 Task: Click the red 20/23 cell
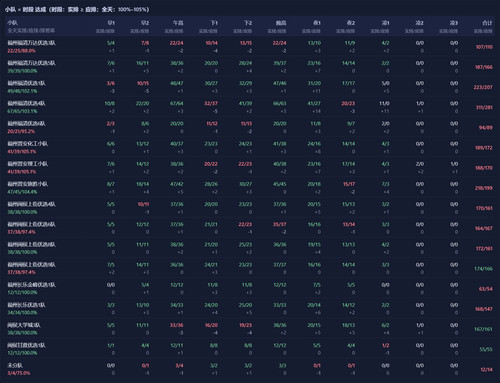pyautogui.click(x=348, y=103)
